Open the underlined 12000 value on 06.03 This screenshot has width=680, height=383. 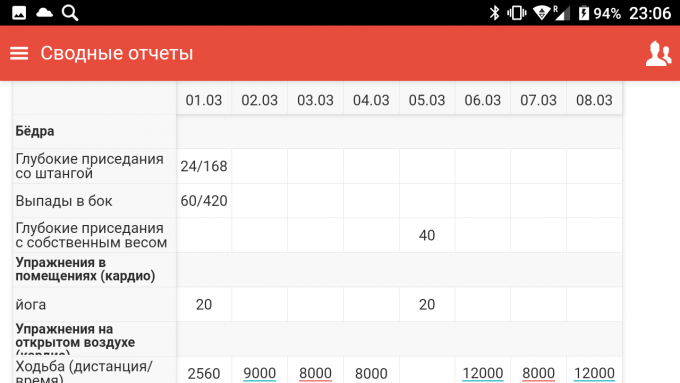point(483,373)
